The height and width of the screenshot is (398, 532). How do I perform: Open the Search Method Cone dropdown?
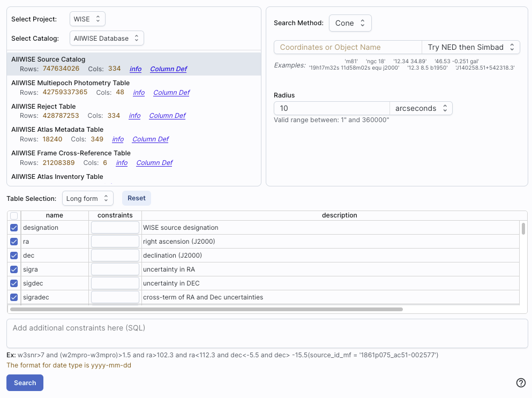350,23
